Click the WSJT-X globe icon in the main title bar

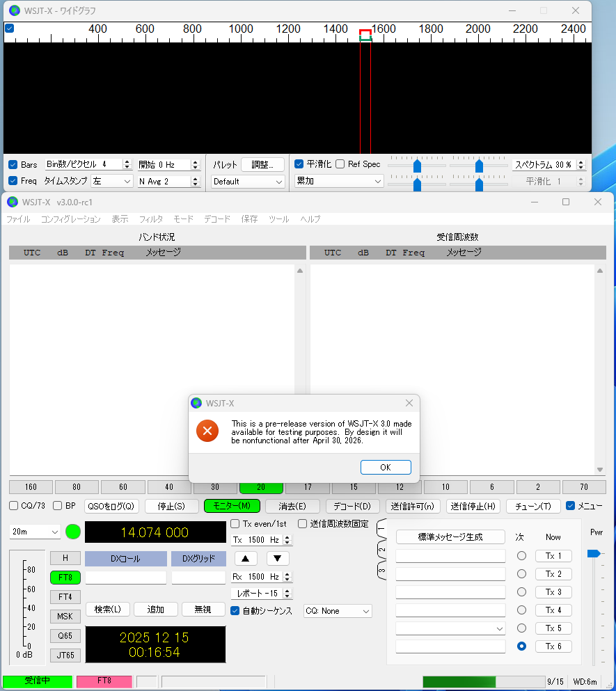13,202
